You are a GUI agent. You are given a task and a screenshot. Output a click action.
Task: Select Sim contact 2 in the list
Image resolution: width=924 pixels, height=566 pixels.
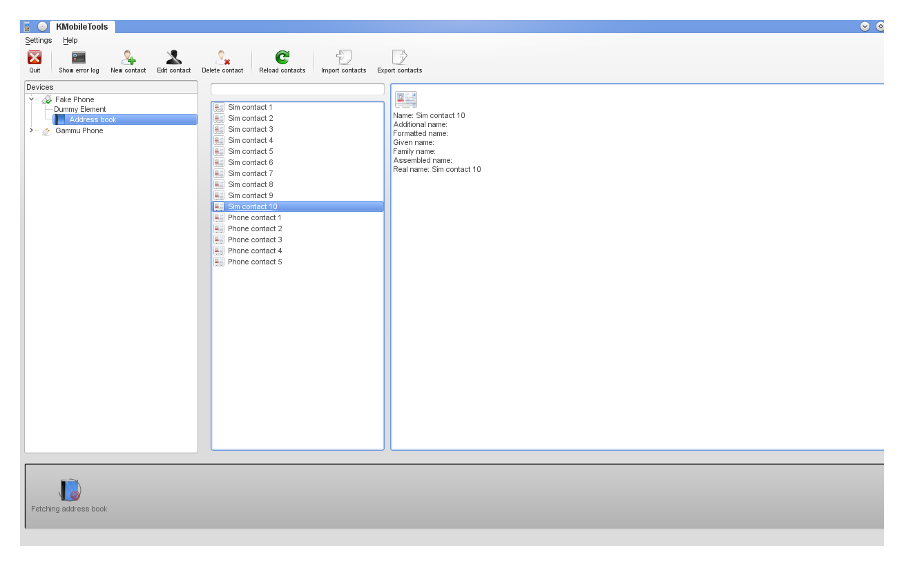pyautogui.click(x=298, y=118)
